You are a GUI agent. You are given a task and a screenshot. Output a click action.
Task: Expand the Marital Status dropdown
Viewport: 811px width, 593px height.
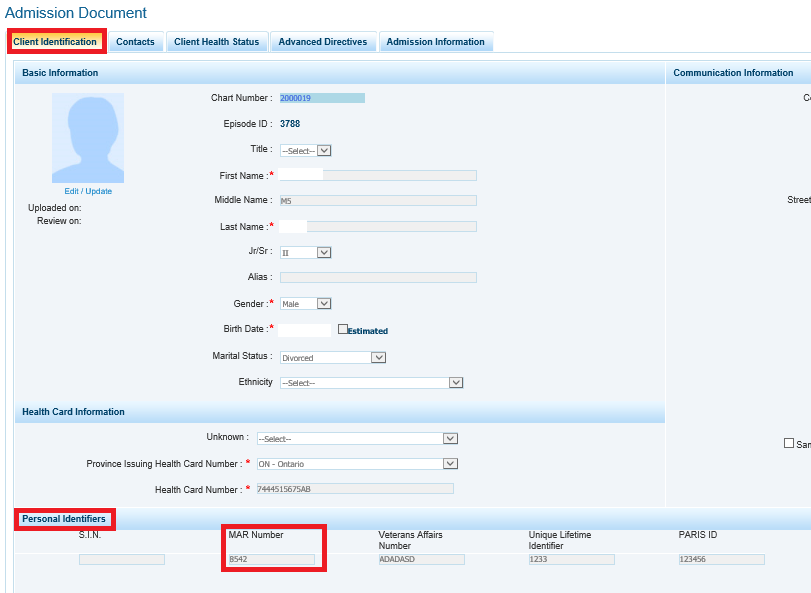coord(333,357)
